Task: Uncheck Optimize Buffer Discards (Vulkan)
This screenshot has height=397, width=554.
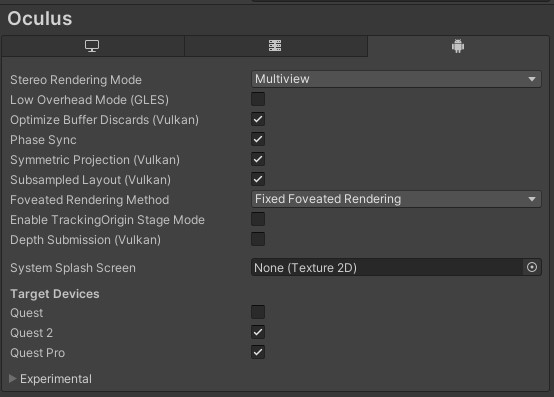Action: (258, 119)
